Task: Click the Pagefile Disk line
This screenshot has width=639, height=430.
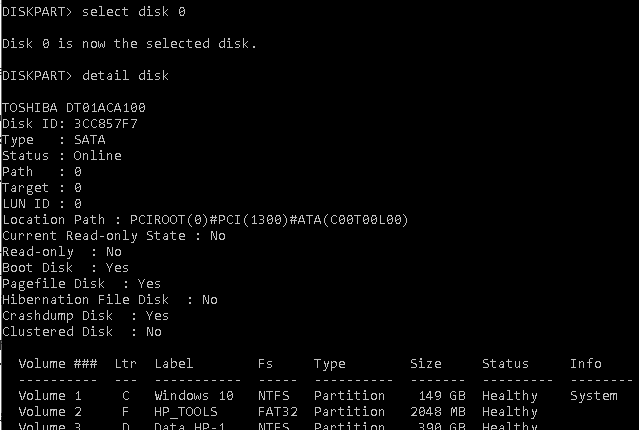Action: (x=82, y=283)
